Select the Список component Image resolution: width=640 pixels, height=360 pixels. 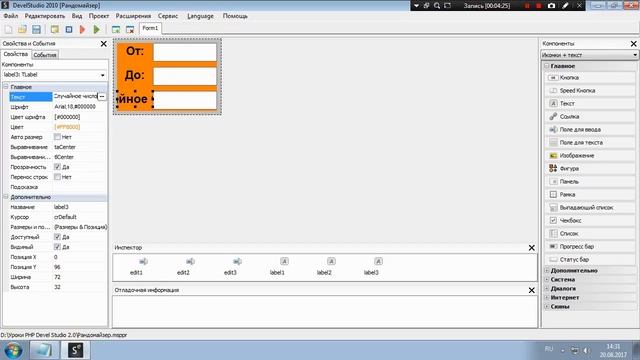[590, 233]
